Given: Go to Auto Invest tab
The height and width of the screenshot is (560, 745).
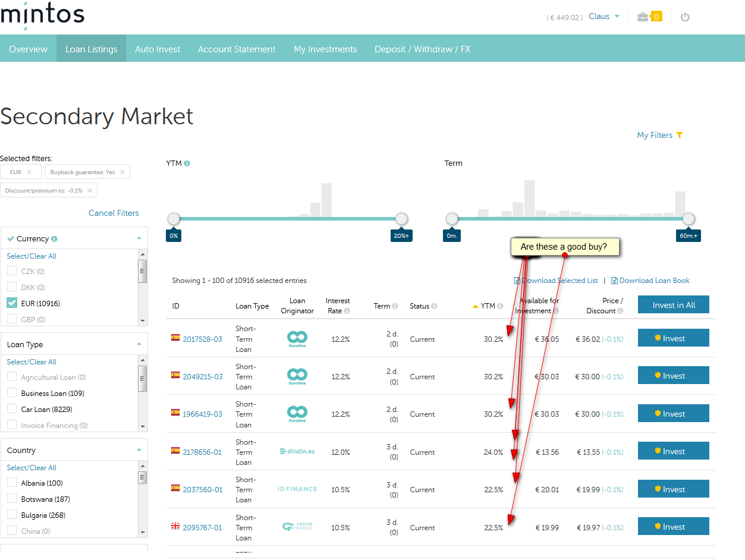Looking at the screenshot, I should (158, 49).
